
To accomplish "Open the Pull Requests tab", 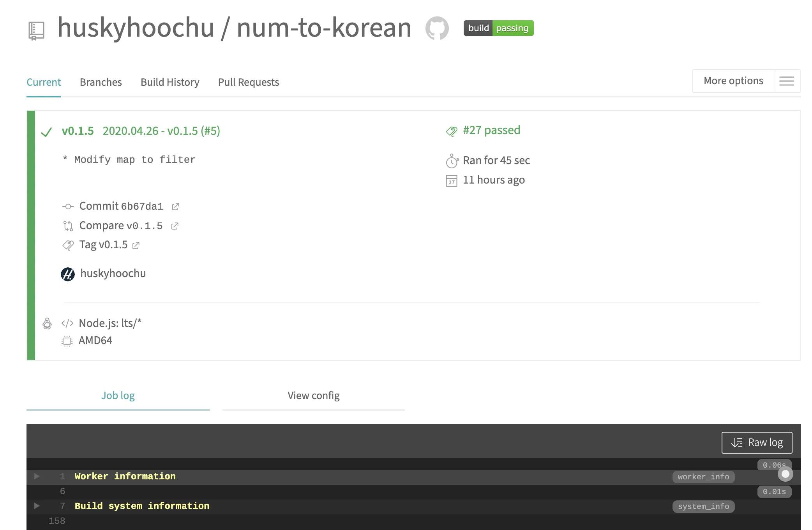I will point(249,82).
